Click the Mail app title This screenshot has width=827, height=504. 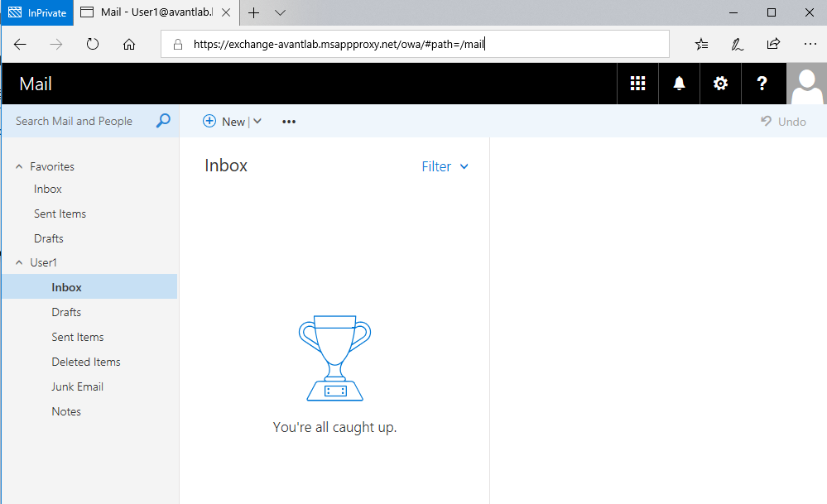tap(36, 84)
